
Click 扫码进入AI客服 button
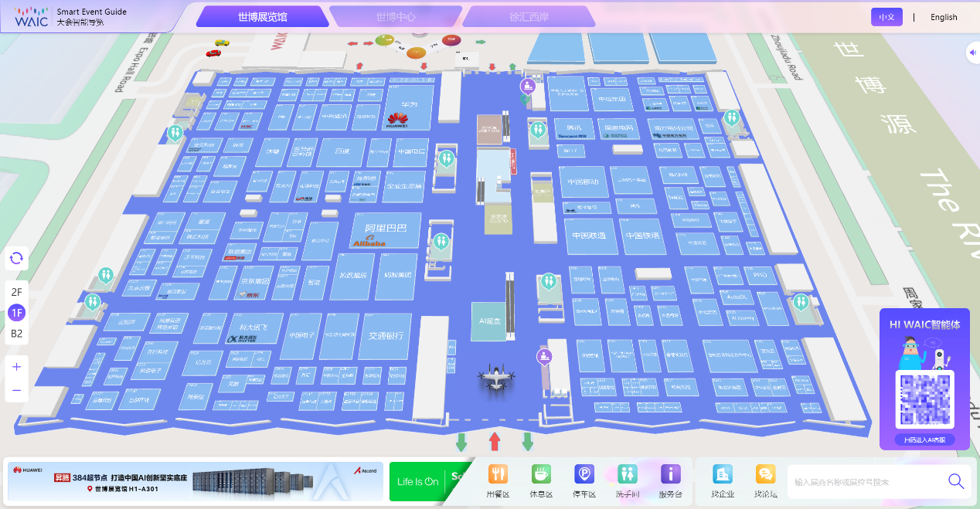[925, 440]
